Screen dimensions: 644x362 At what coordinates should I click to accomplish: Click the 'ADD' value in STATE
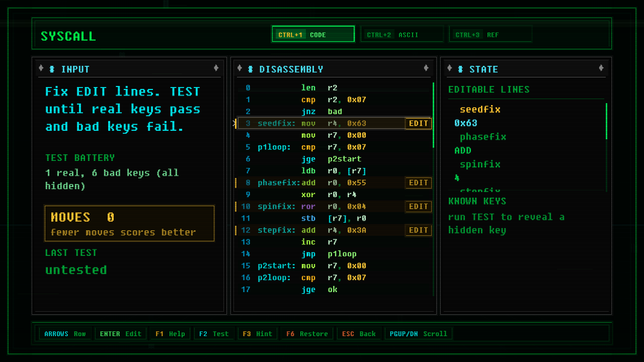[463, 150]
